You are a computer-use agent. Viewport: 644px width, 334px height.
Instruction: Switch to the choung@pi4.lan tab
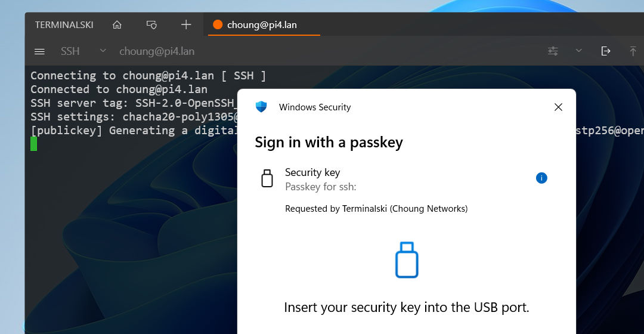pos(262,24)
